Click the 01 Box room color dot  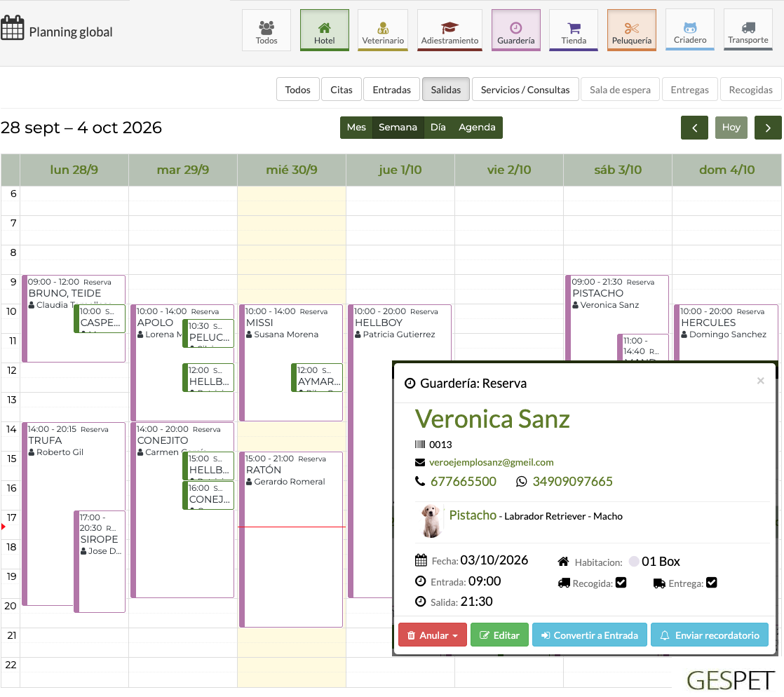(634, 561)
